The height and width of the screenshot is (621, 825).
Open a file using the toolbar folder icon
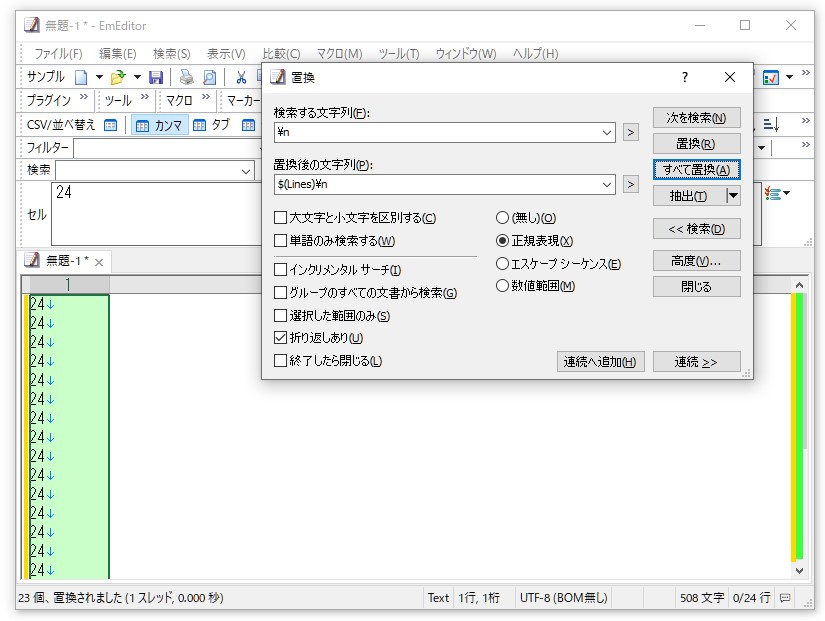(116, 77)
